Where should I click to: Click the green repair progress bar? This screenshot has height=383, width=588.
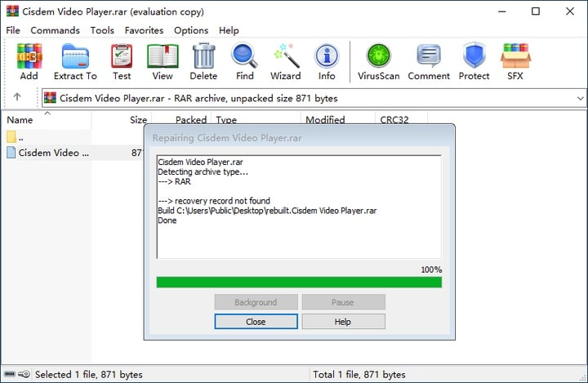299,282
